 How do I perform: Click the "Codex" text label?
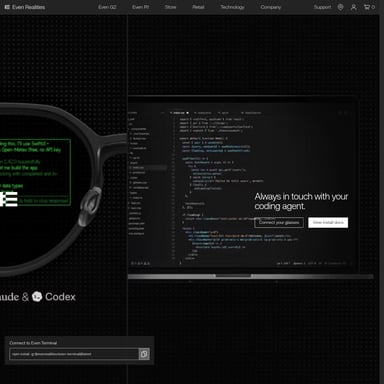coord(60,297)
